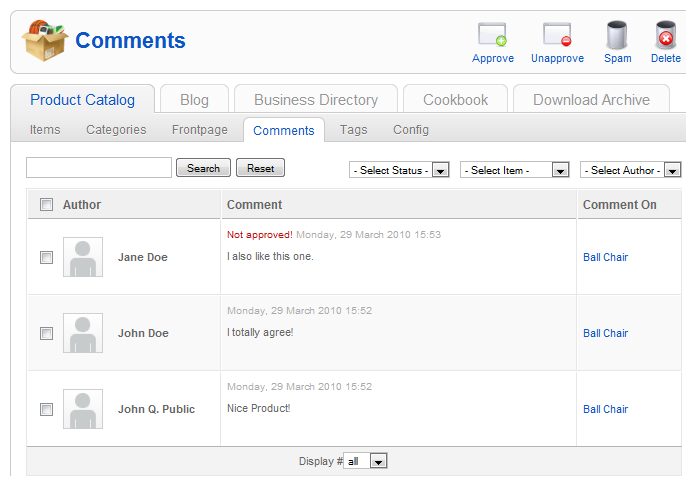Check the John Doe comment checkbox
Viewport: 696px width, 486px height.
pos(46,333)
